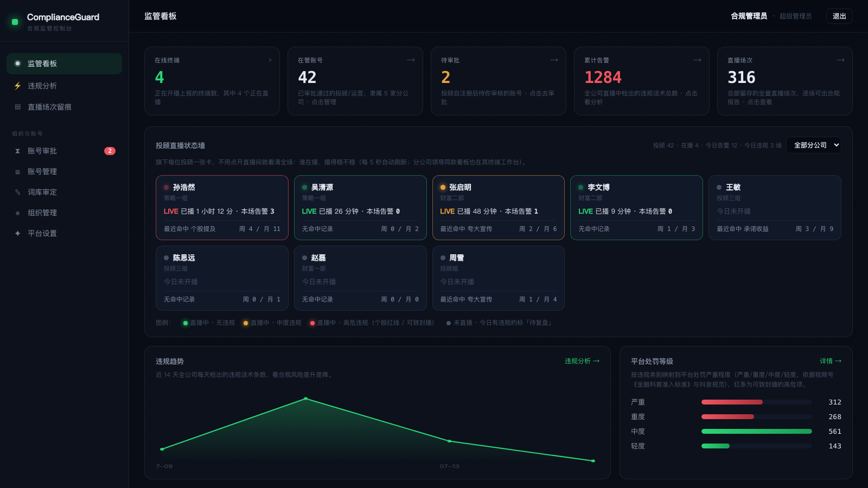Click the 平台设置 star icon

17,233
